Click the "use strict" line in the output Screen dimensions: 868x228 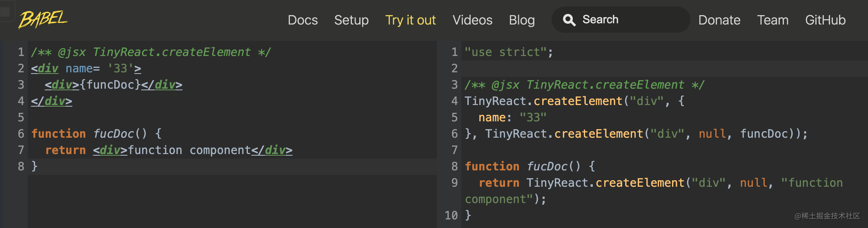pyautogui.click(x=509, y=52)
